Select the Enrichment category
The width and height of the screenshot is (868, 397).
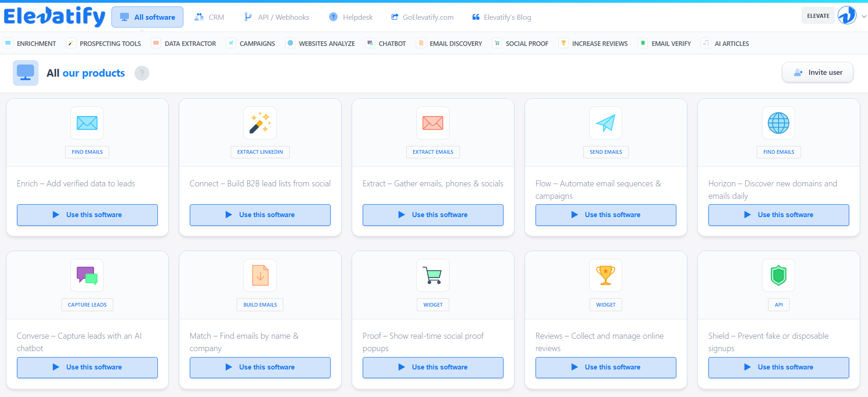[30, 44]
